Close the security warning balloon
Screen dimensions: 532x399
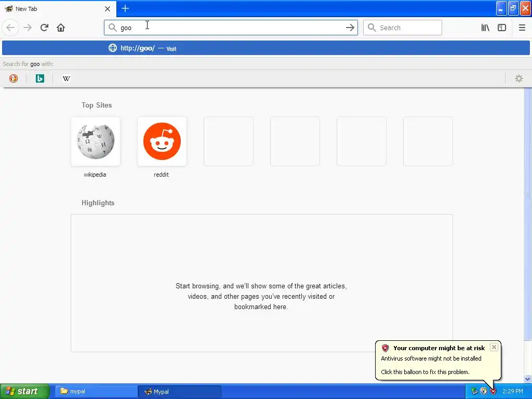coord(494,347)
